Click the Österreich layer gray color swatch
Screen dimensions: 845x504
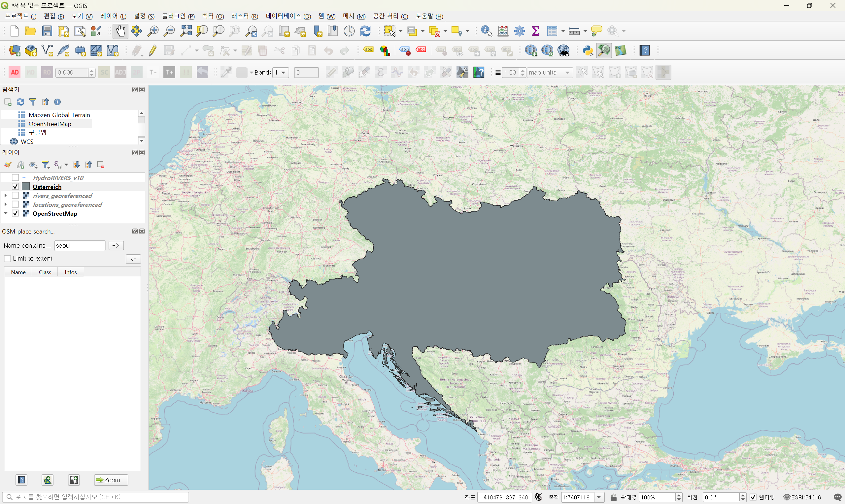(x=26, y=186)
